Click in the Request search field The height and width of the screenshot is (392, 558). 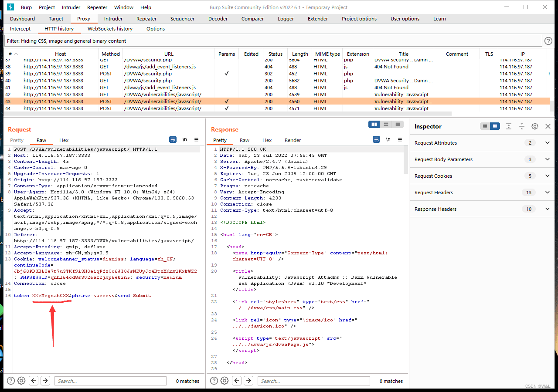coord(110,381)
